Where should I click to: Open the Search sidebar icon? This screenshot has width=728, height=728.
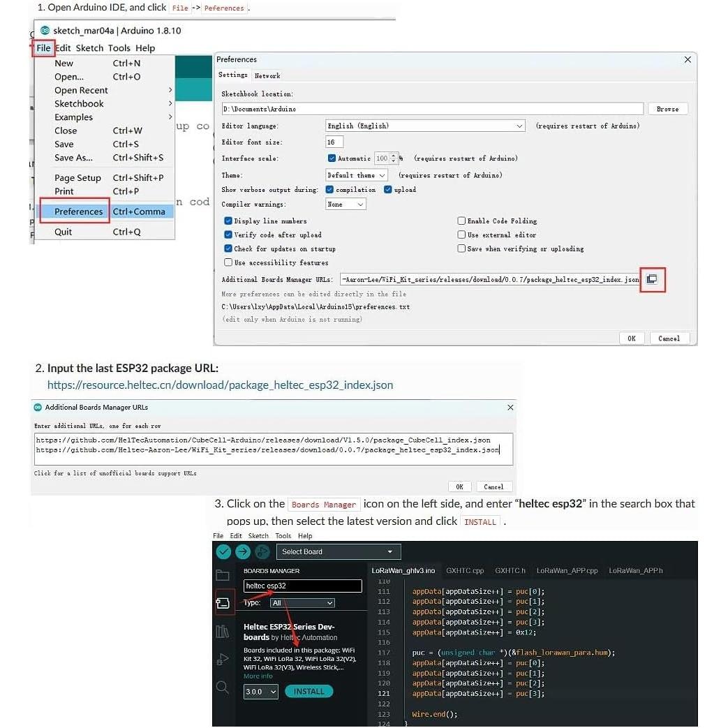tap(223, 688)
